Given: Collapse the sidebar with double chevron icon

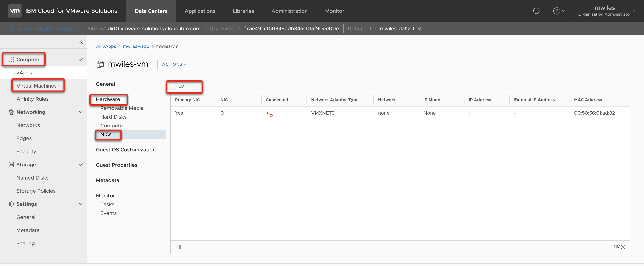Looking at the screenshot, I should point(80,41).
